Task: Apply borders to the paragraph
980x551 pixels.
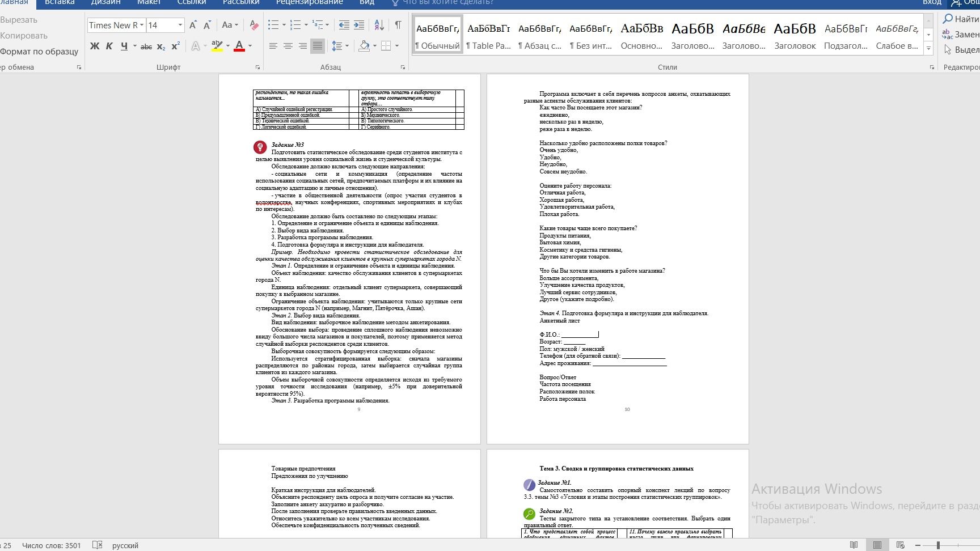Action: [386, 46]
